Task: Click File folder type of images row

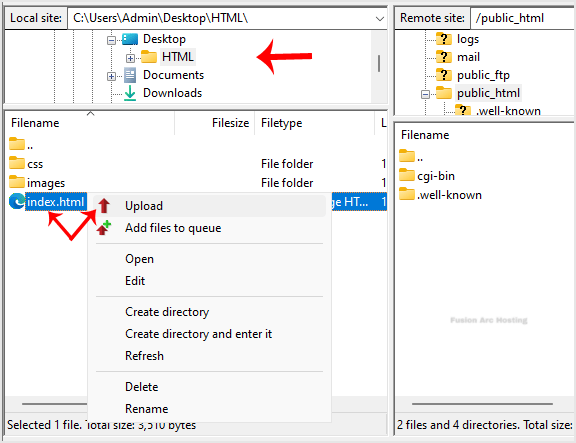Action: coord(287,183)
